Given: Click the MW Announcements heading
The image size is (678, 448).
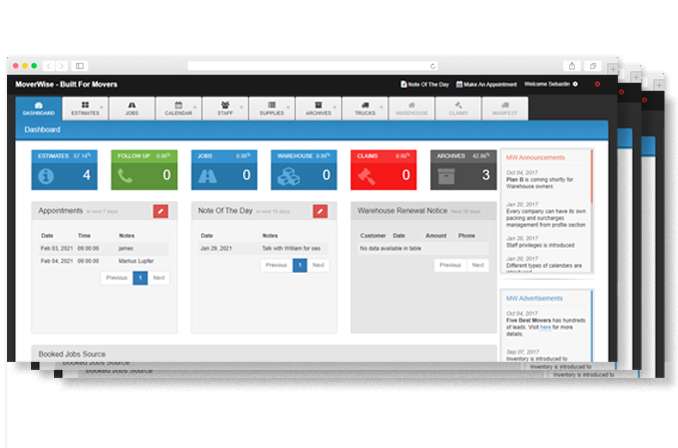Looking at the screenshot, I should point(535,158).
